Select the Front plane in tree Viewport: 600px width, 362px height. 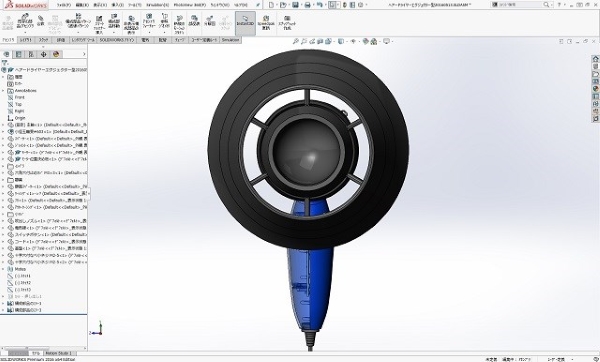coord(20,98)
